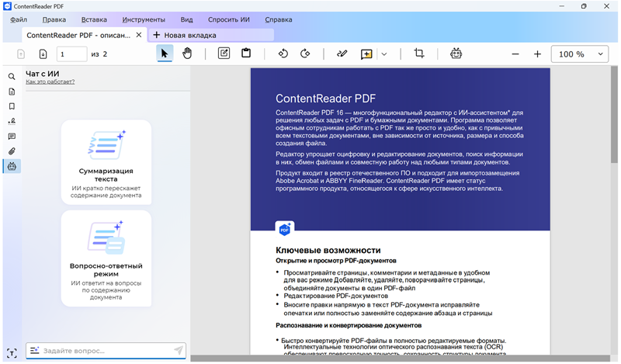Screen dimensions: 621x364
Task: Open a Новая вкладка tab
Action: point(185,35)
